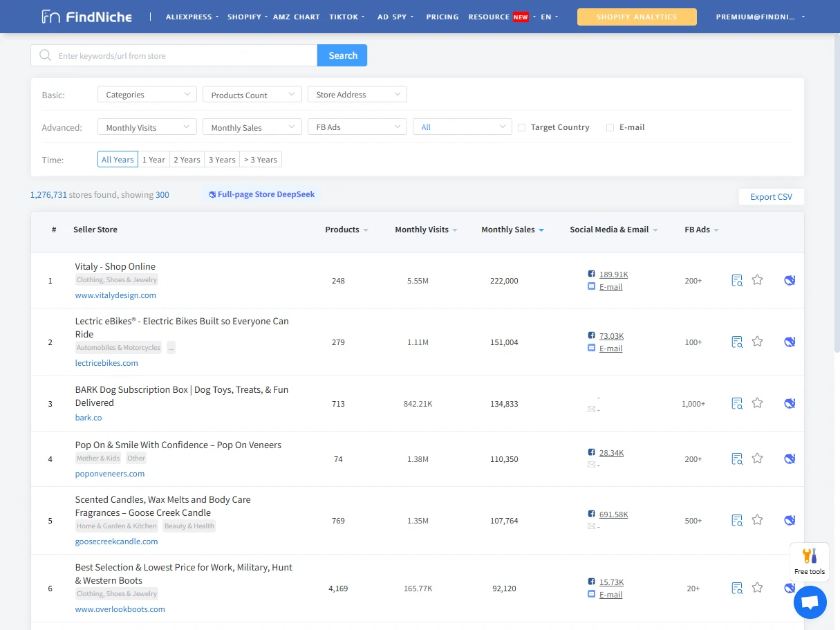The width and height of the screenshot is (840, 630).
Task: Open DeepSeek icon for Pop On Veneers row
Action: pos(790,458)
